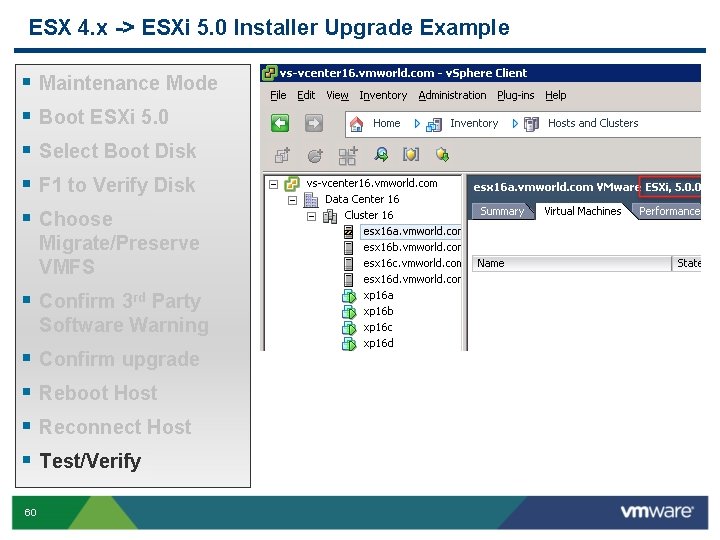This screenshot has height=540, width=720.
Task: Collapse the Cluster 16 node
Action: (311, 216)
